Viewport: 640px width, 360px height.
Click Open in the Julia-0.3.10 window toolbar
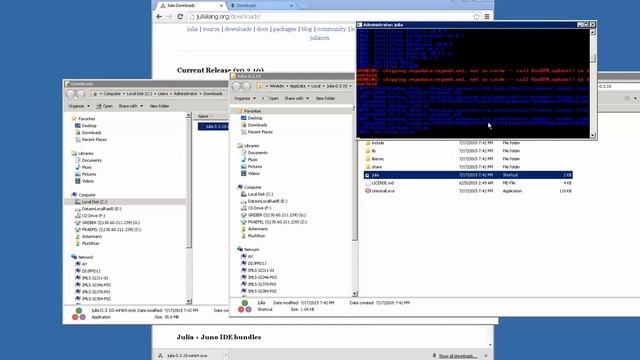[271, 98]
